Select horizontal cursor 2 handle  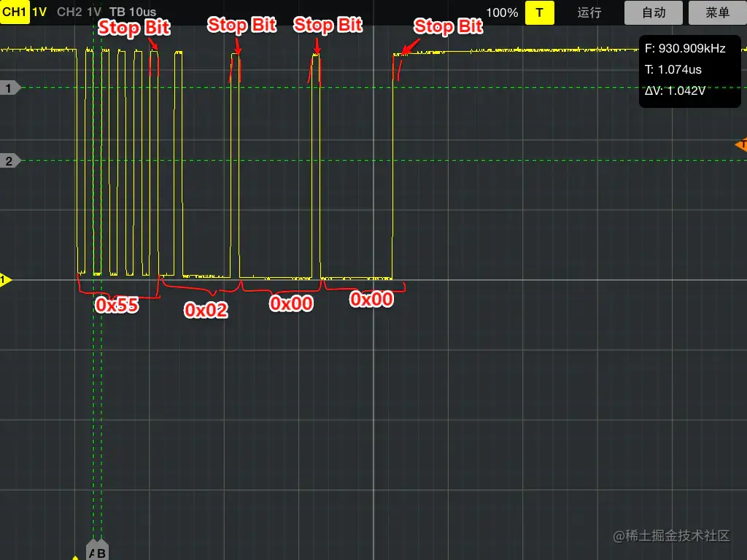point(9,161)
